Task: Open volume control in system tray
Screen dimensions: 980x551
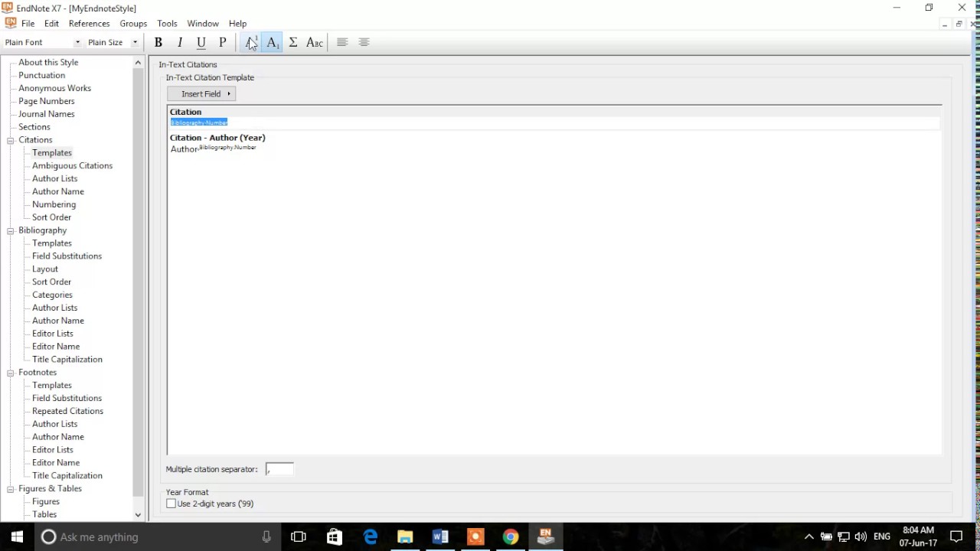Action: pyautogui.click(x=861, y=536)
